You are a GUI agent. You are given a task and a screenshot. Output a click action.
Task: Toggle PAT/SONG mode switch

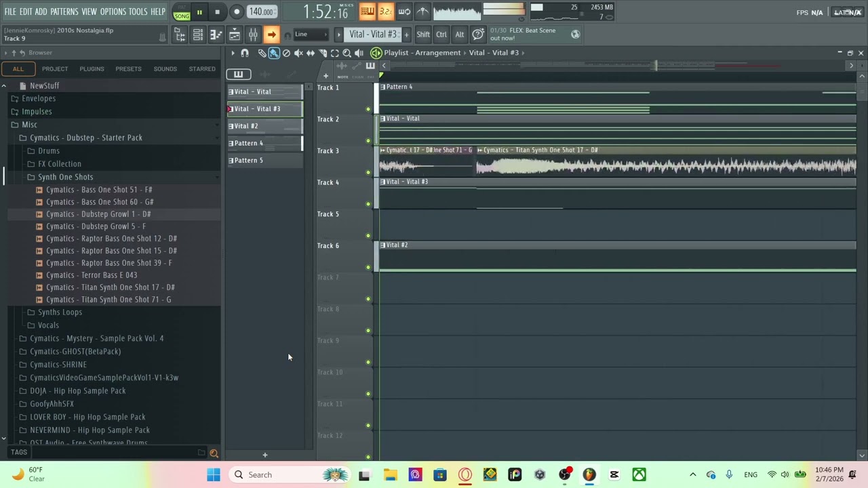(181, 12)
